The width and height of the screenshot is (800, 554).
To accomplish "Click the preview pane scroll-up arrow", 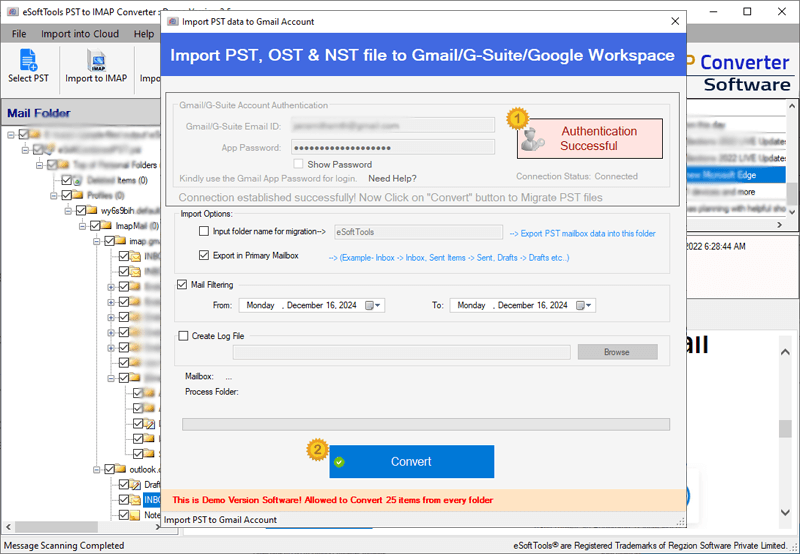I will [x=785, y=351].
